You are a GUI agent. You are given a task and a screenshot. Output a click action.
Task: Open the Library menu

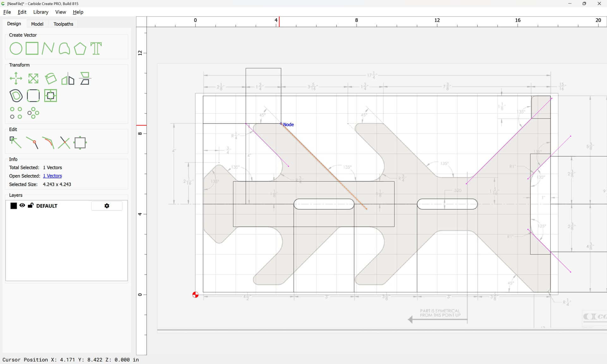click(41, 12)
